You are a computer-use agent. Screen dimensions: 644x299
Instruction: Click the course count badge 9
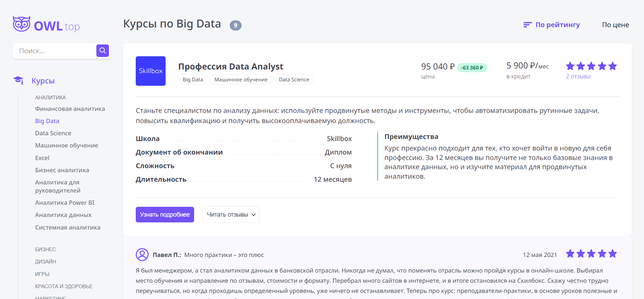point(235,25)
